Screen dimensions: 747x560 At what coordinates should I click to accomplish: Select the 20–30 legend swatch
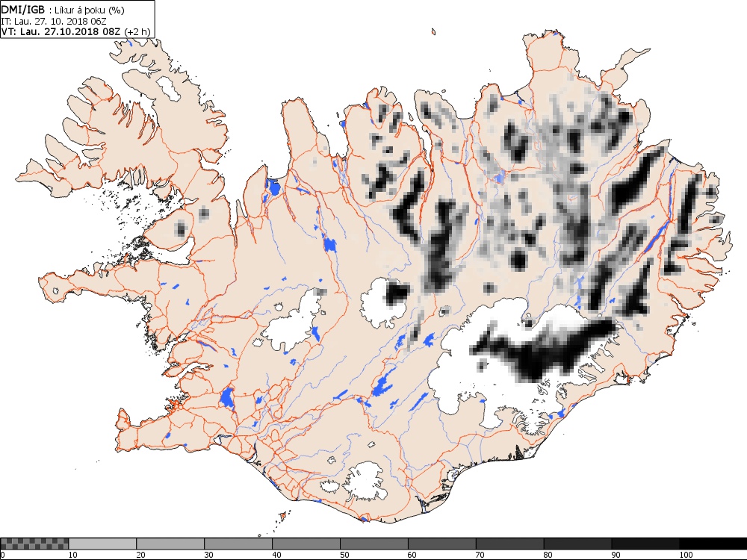pos(170,544)
